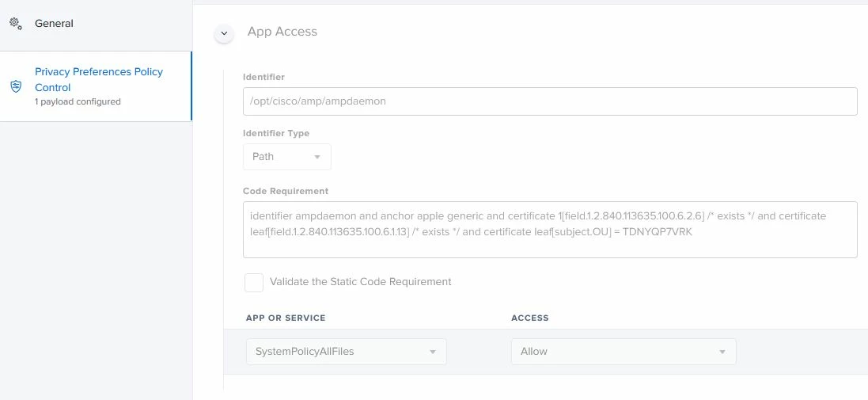Collapse the App Access section chevron
The height and width of the screenshot is (400, 868).
pos(224,33)
